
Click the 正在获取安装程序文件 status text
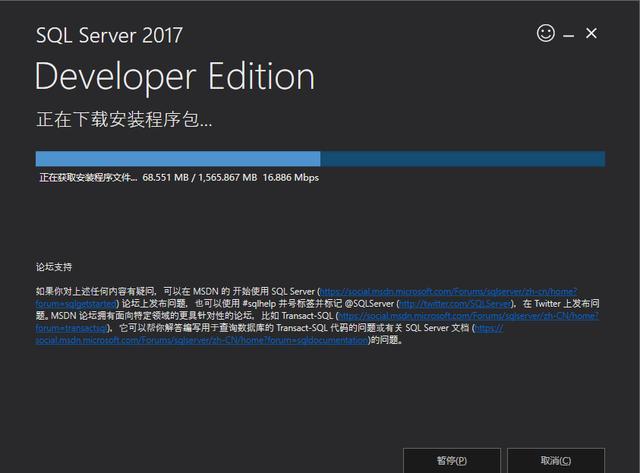[88, 178]
